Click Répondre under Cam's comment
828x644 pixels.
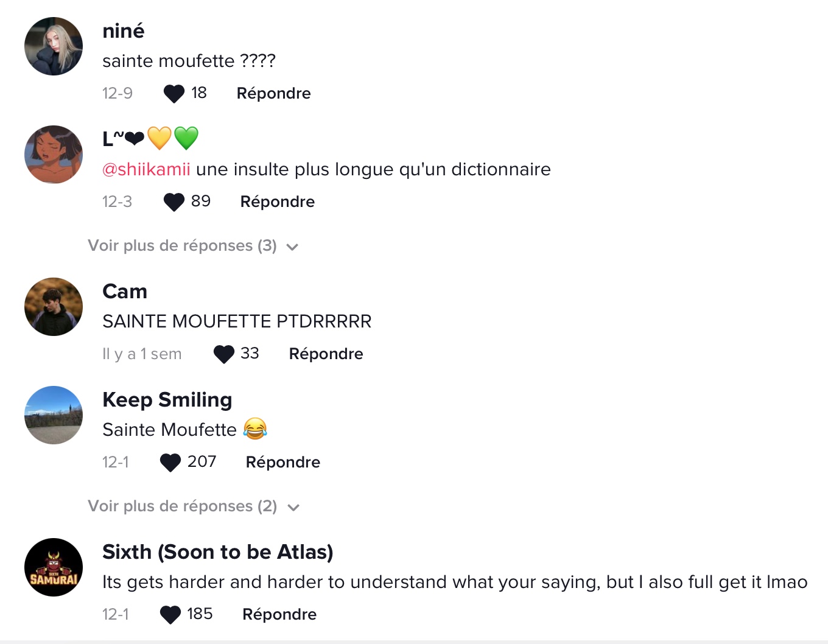click(x=326, y=354)
